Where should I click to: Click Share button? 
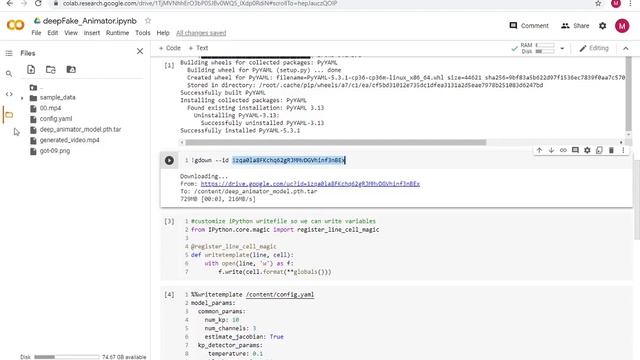pos(575,26)
